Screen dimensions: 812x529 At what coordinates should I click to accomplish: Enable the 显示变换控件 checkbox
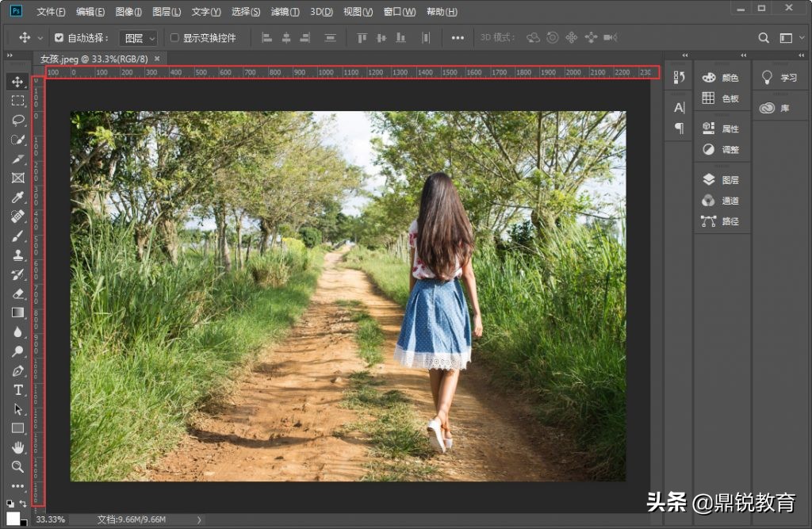(174, 37)
